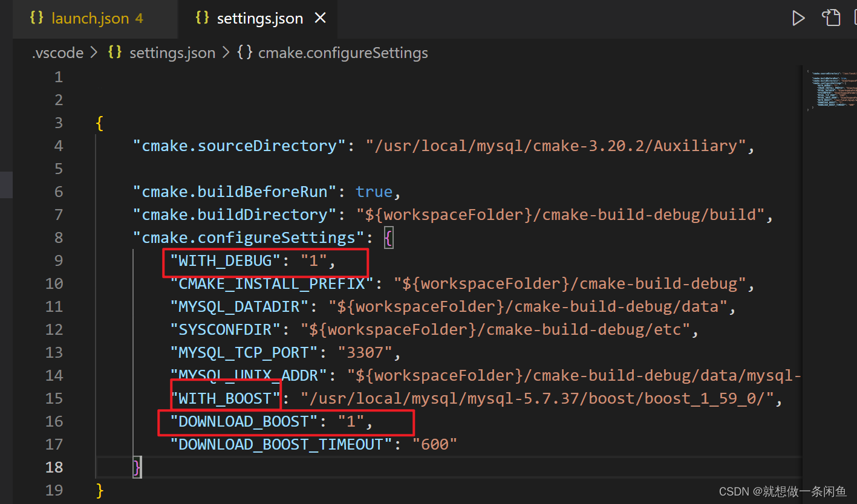Open cmake.configureSettings breadcrumb segment
This screenshot has height=504, width=857.
click(343, 53)
